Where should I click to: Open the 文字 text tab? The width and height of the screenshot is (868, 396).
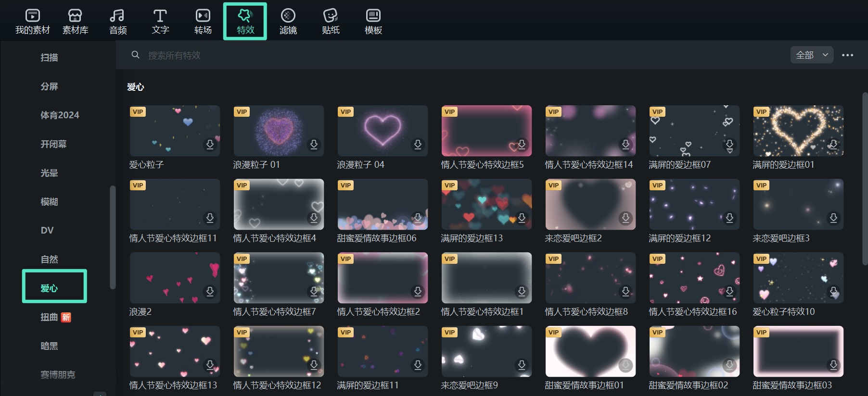160,22
